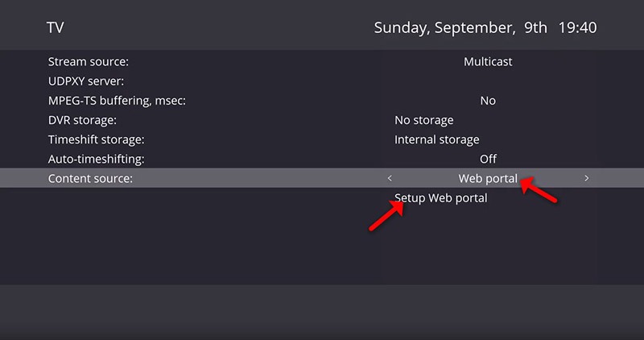Click the TV title in header
The height and width of the screenshot is (340, 644).
(55, 27)
